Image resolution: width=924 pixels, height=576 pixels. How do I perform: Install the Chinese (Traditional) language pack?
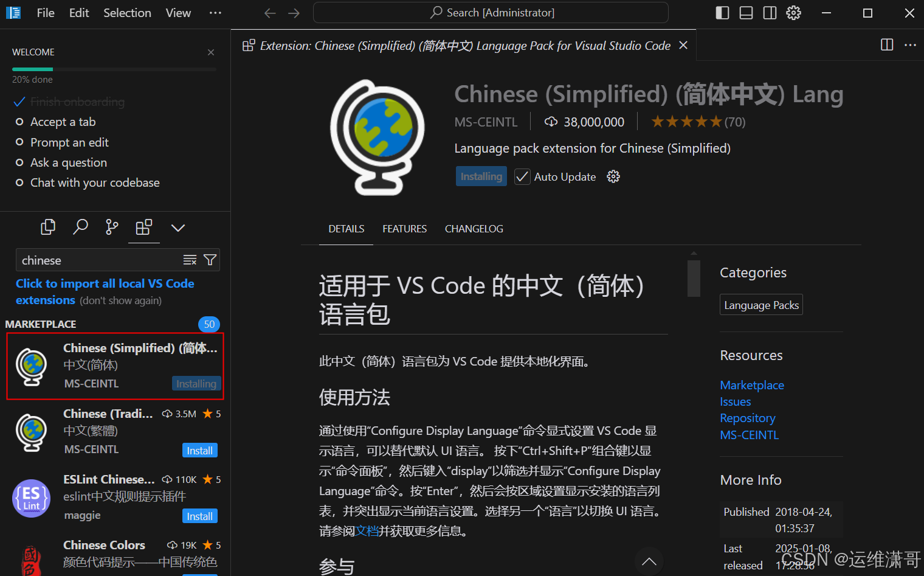tap(200, 450)
